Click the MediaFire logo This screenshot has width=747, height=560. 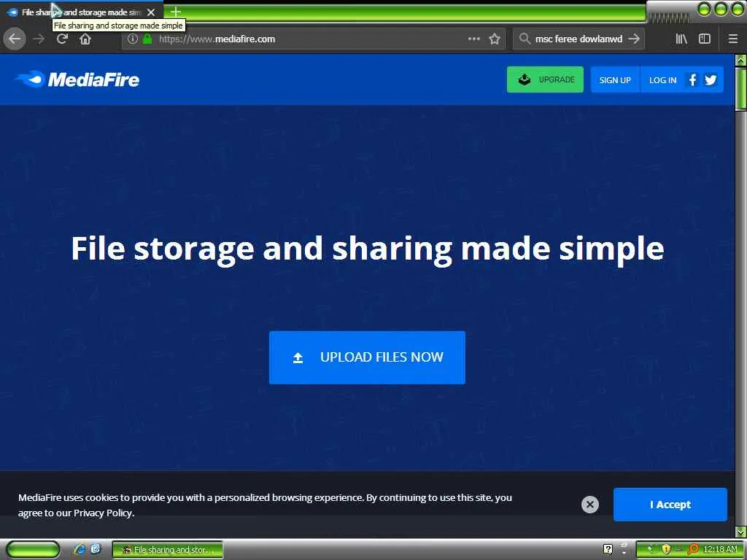pos(77,79)
